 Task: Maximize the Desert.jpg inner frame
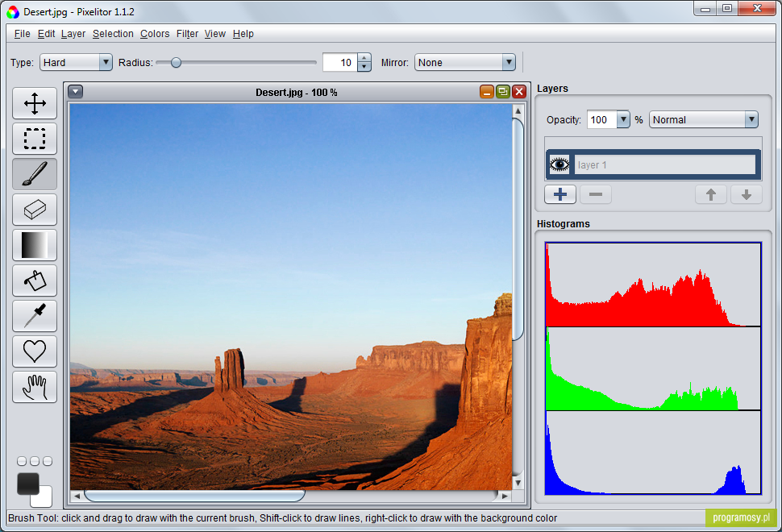[x=503, y=92]
